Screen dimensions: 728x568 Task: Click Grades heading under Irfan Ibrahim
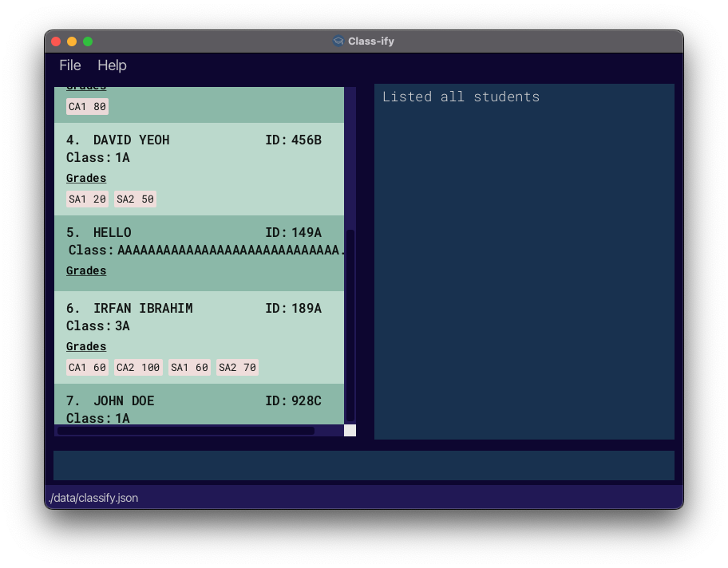click(86, 347)
